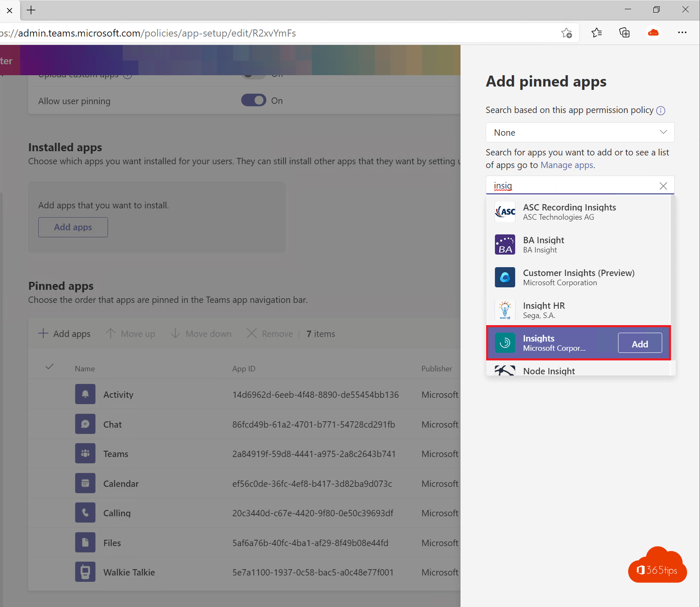Click the Customer Insights (Preview) app icon
700x607 pixels.
[x=505, y=277]
